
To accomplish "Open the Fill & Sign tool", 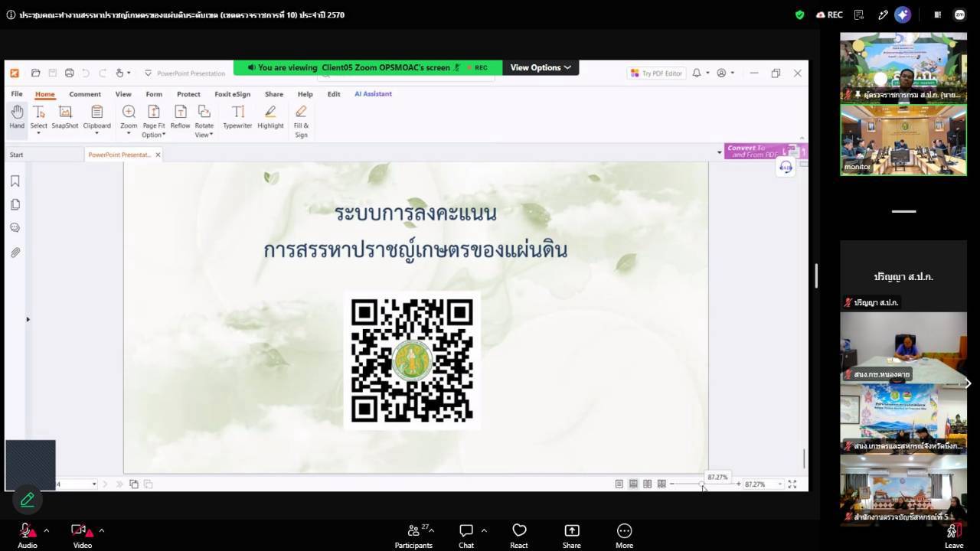I will (301, 121).
